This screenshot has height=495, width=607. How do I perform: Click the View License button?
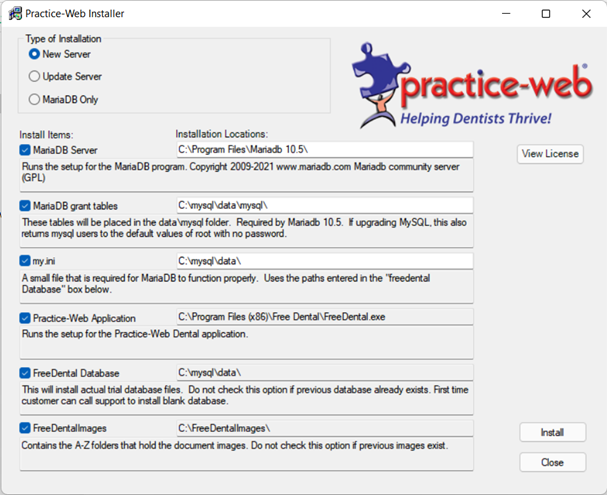click(x=550, y=154)
